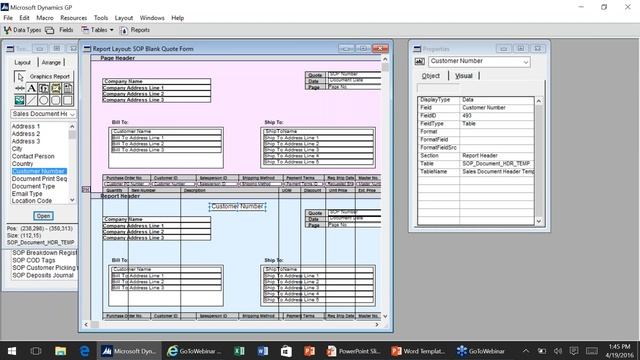Click the Report Layout horizontal scrollbar right arrow
640x360 pixels.
[x=377, y=325]
